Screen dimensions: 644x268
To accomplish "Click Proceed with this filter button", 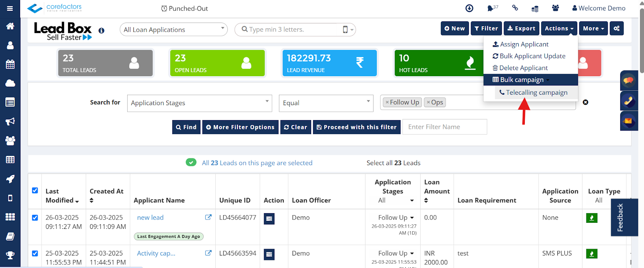I will [357, 127].
